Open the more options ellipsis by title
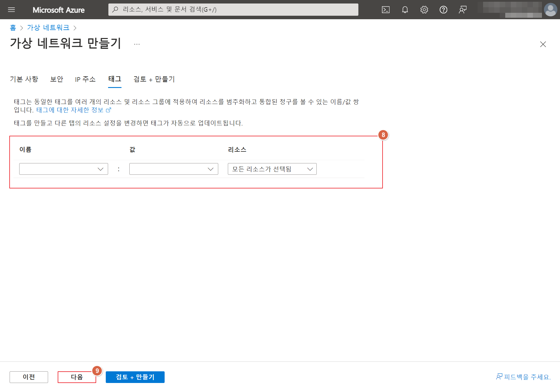Viewport: 560px width, 392px height. (137, 44)
